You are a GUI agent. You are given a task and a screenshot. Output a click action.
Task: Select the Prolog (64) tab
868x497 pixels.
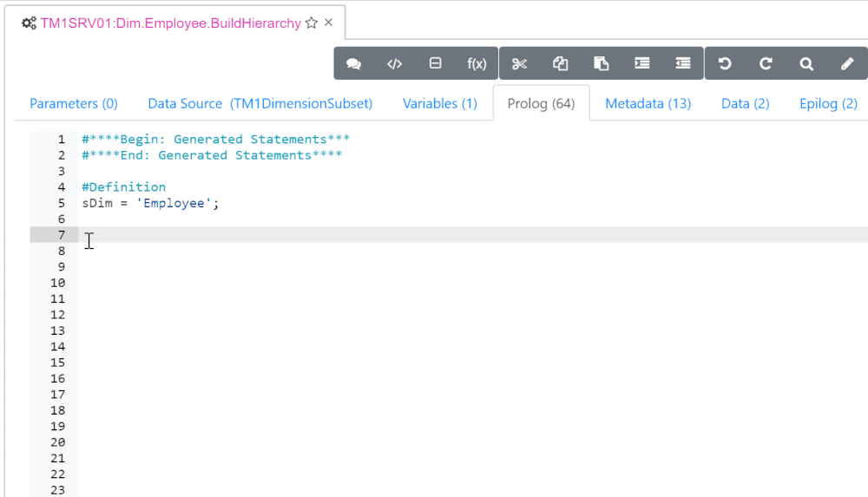(541, 103)
